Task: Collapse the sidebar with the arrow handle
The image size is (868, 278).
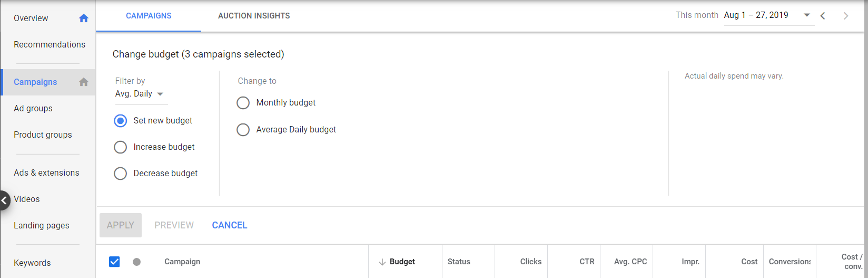Action: click(x=4, y=200)
